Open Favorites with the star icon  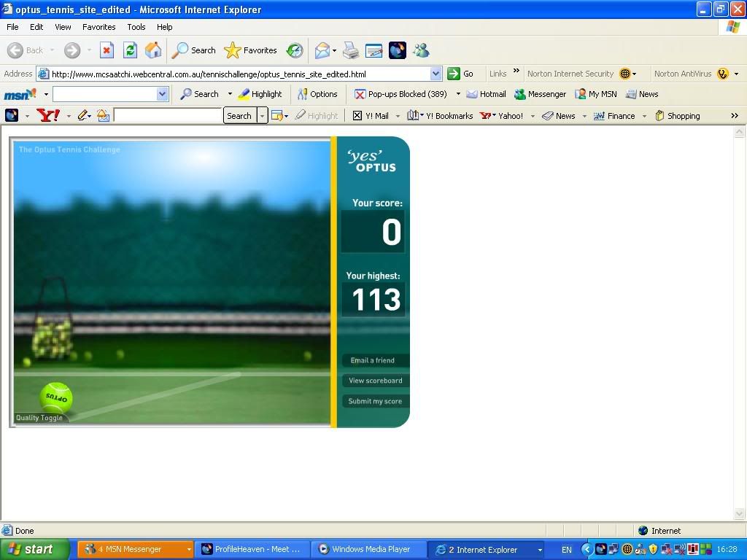[x=250, y=50]
